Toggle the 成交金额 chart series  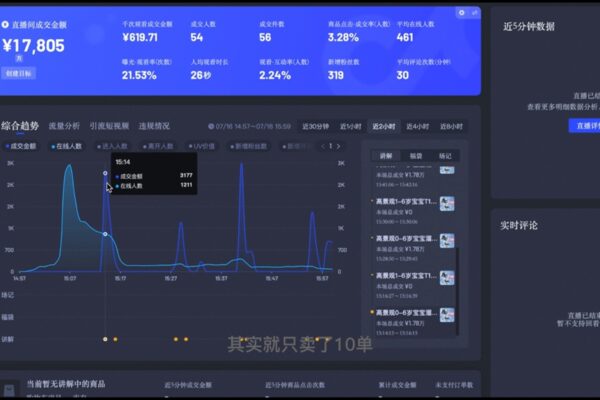click(21, 146)
